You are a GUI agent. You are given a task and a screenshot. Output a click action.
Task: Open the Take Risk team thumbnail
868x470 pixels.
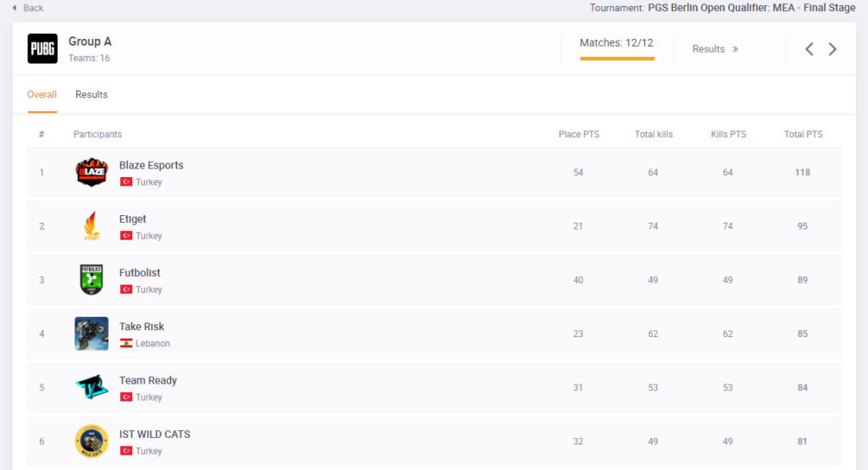(x=92, y=334)
